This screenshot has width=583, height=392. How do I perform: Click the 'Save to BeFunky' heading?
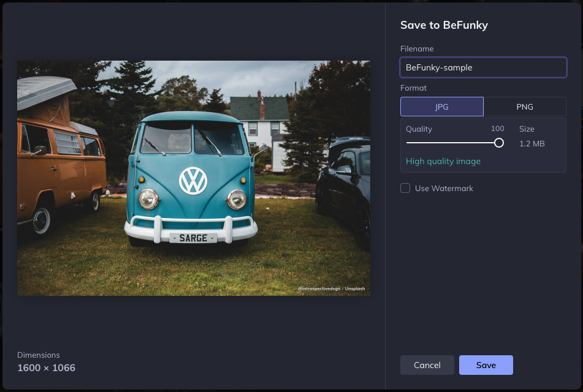444,25
